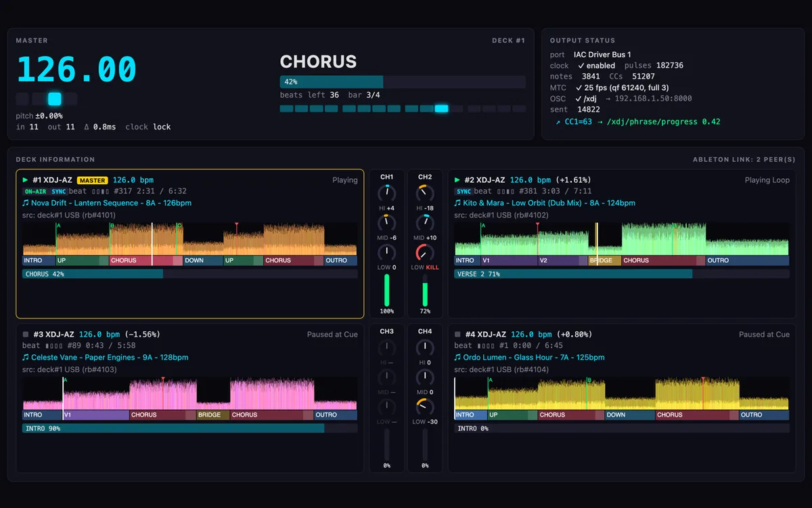812x508 pixels.
Task: Click the Playing Loop status on deck #2
Action: point(767,180)
